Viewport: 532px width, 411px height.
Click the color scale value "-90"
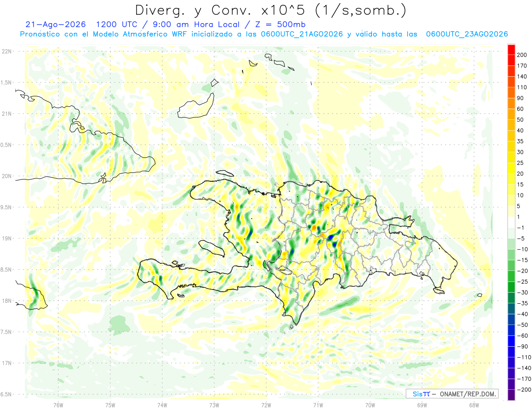[522, 346]
